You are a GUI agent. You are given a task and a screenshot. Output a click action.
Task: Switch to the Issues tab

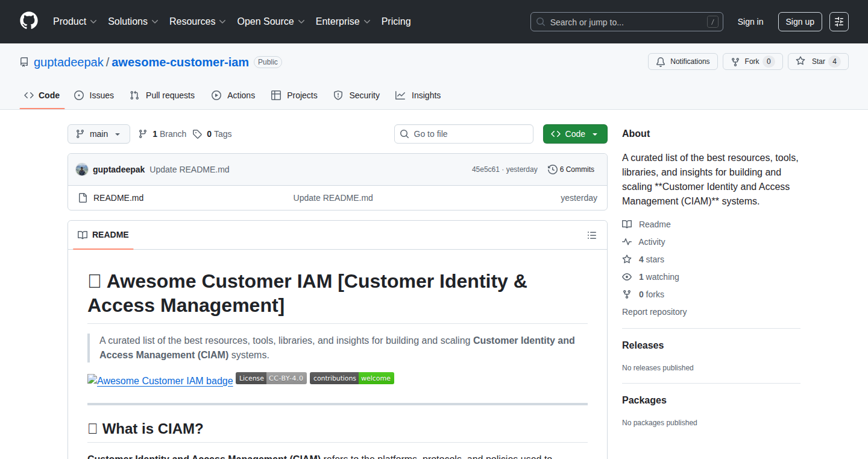coord(94,95)
